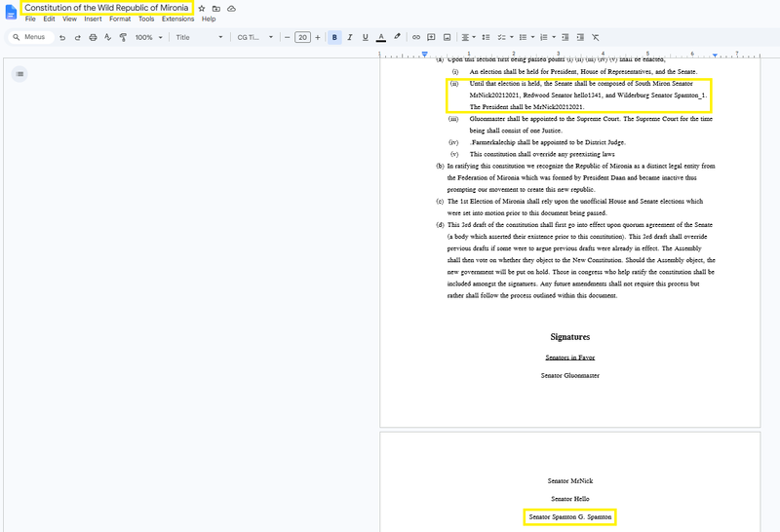Viewport: 780px width, 532px height.
Task: Open the Edit menu
Action: tap(49, 19)
